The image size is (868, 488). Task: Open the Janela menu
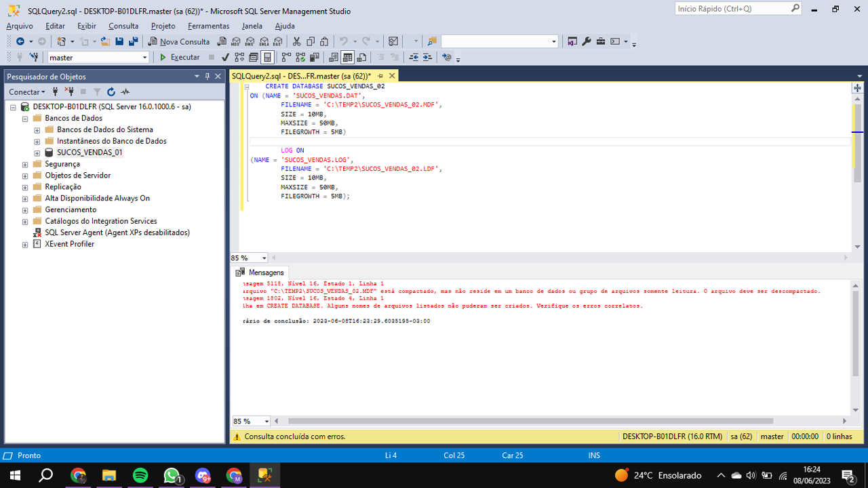pos(252,26)
